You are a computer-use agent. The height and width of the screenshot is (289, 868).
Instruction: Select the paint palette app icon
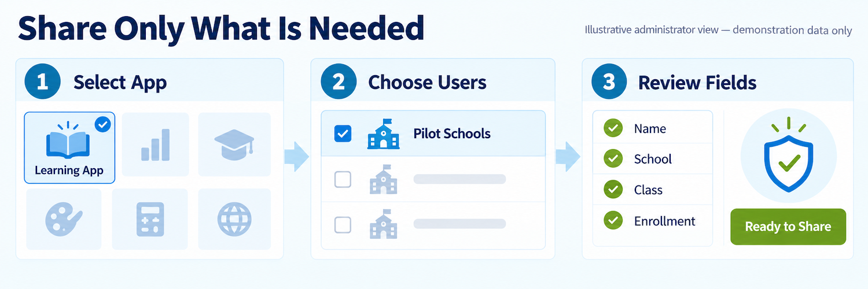point(64,219)
